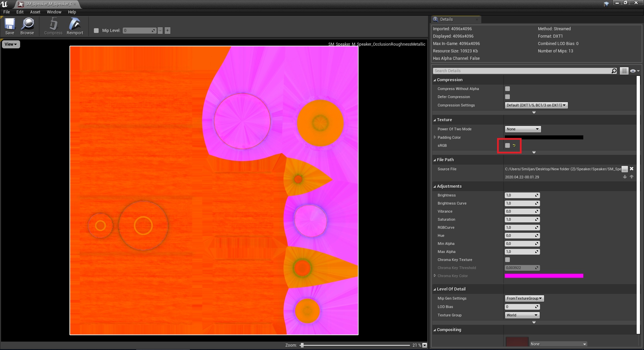Open the Compression Settings dropdown

[536, 105]
